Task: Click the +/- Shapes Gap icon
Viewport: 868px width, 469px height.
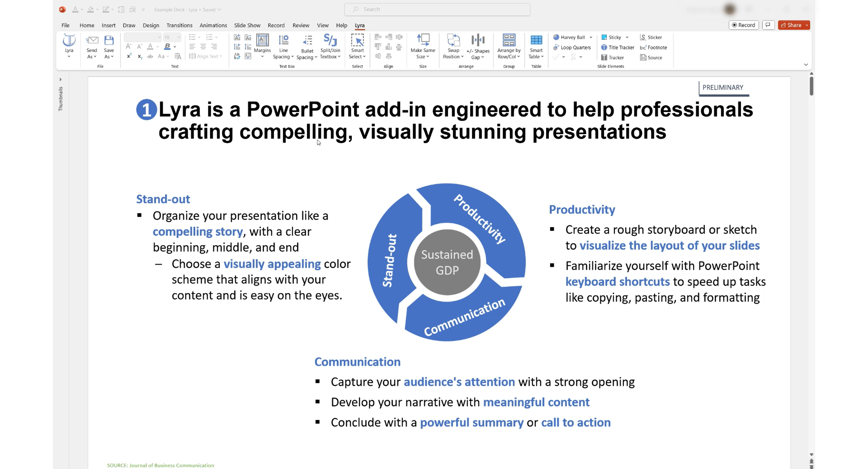Action: (478, 40)
